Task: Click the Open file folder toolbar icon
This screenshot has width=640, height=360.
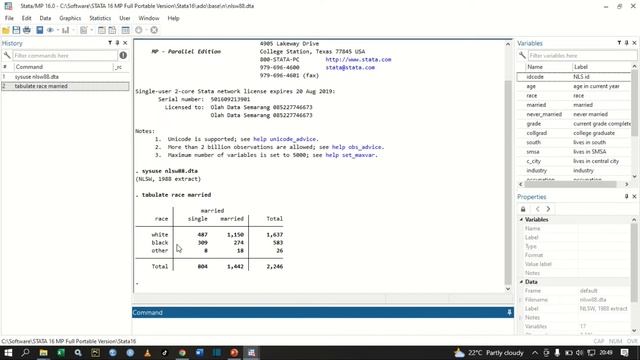Action: (x=6, y=30)
